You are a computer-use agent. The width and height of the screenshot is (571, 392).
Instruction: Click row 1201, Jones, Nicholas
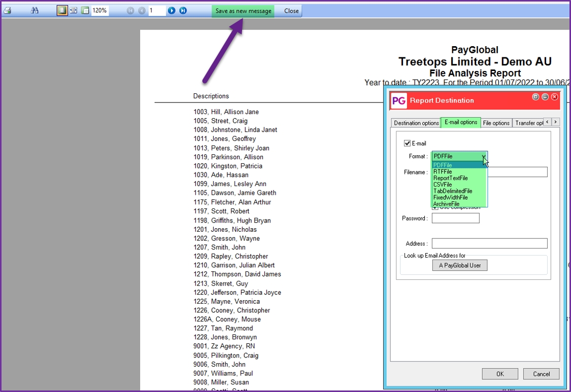tap(225, 229)
